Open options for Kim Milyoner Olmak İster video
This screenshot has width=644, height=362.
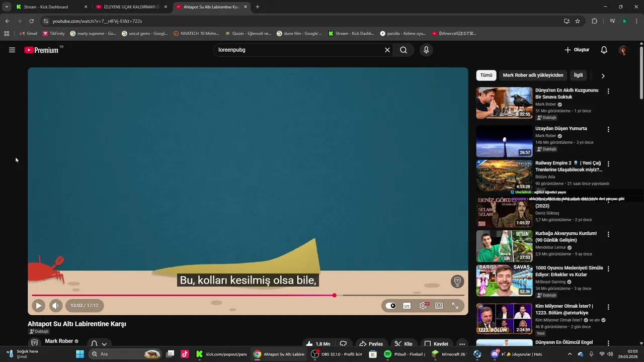(608, 307)
